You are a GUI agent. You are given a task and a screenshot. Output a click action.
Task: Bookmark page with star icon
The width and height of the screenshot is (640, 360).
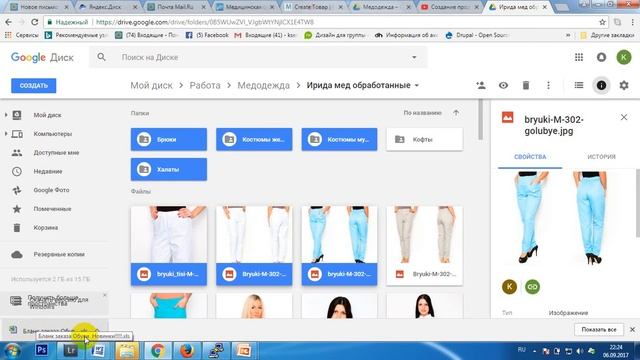coord(602,22)
